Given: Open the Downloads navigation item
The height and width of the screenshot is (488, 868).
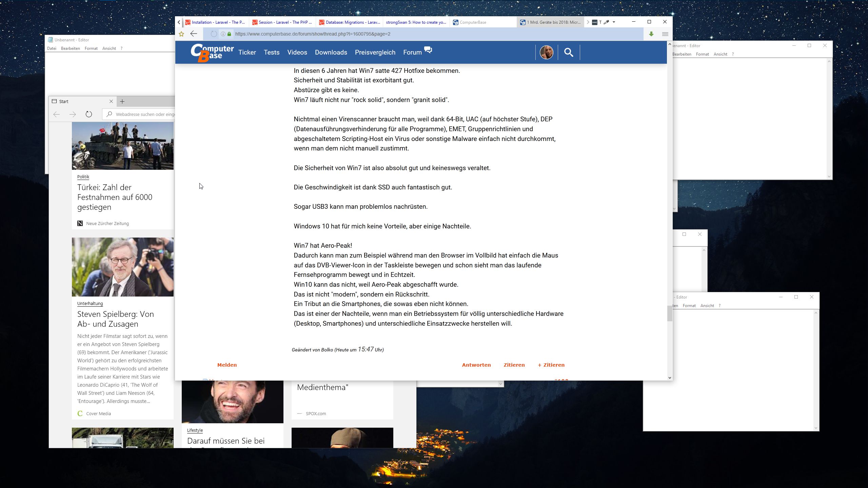Looking at the screenshot, I should 331,53.
